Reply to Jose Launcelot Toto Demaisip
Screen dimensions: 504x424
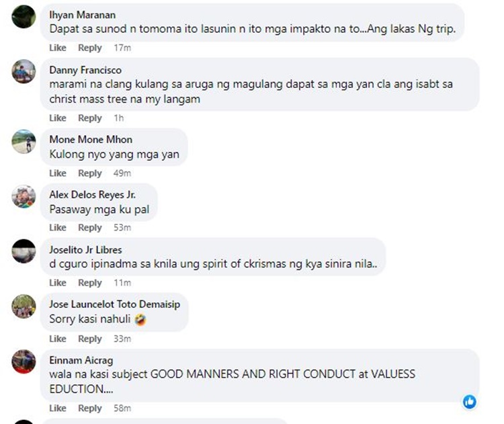[x=90, y=339]
